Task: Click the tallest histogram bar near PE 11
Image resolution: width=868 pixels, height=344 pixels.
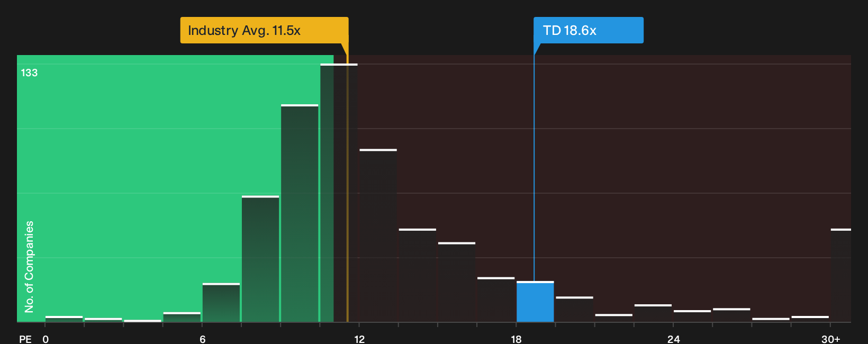Action: point(339,193)
